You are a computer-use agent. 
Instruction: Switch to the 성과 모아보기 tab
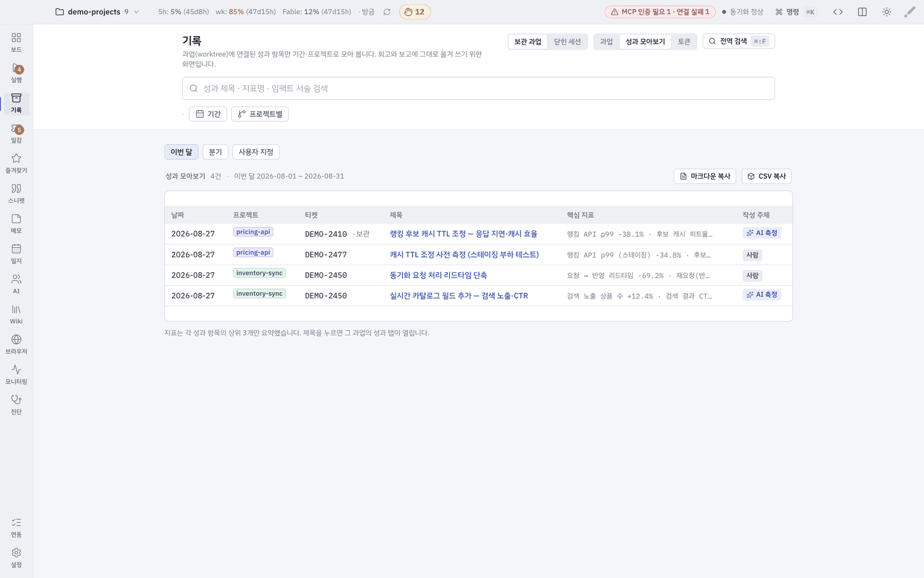click(x=646, y=42)
